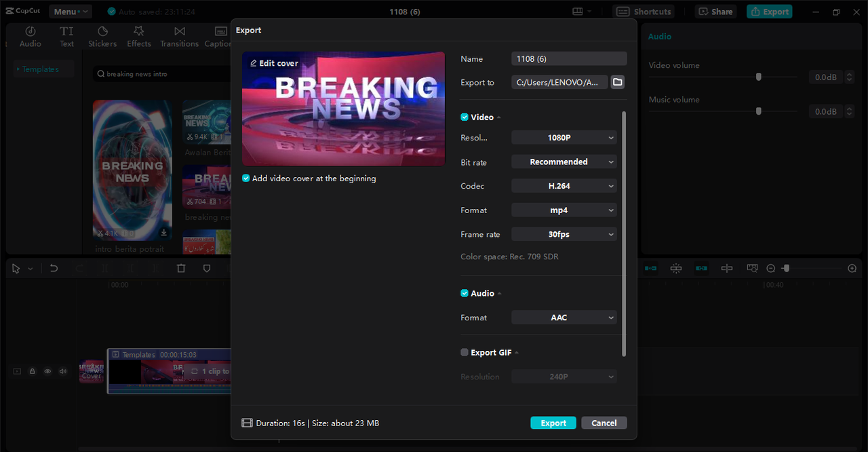Open the Menu dropdown in title bar
The height and width of the screenshot is (452, 868).
tap(70, 12)
